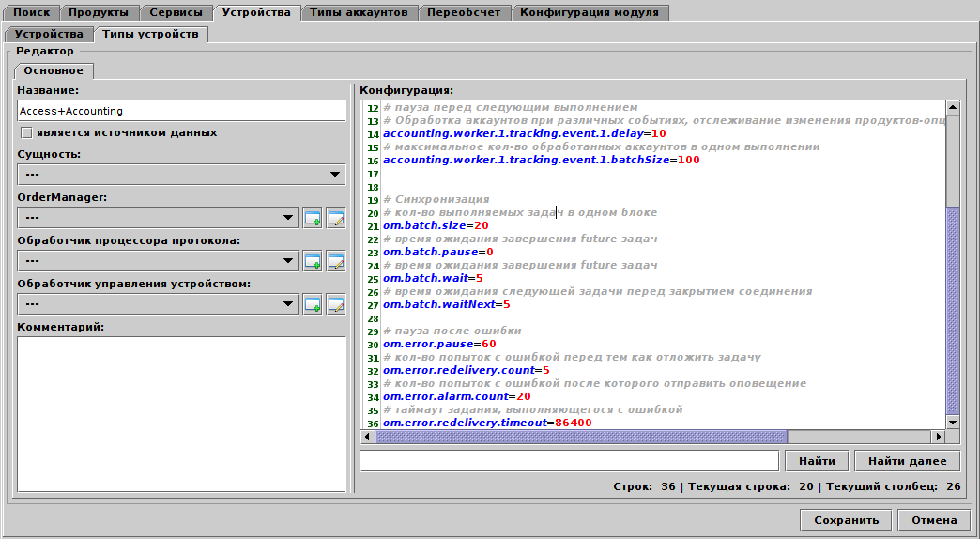Click the '# пауза после ошибки' comment line
The width and height of the screenshot is (980, 539).
tap(452, 331)
